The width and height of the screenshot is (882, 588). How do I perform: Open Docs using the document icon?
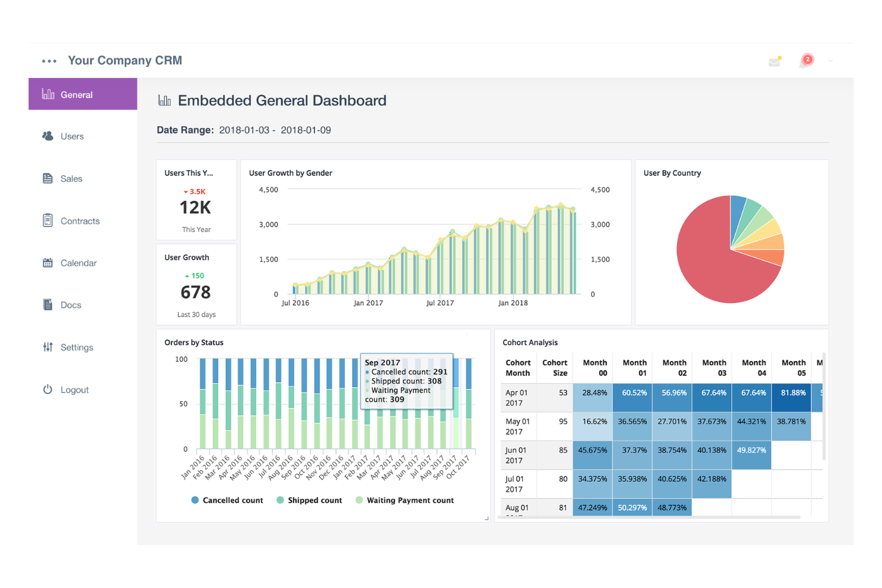coord(48,304)
